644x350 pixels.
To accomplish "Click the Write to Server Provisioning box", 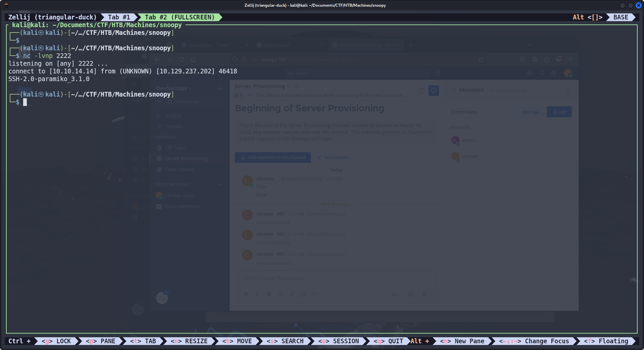I will point(336,278).
